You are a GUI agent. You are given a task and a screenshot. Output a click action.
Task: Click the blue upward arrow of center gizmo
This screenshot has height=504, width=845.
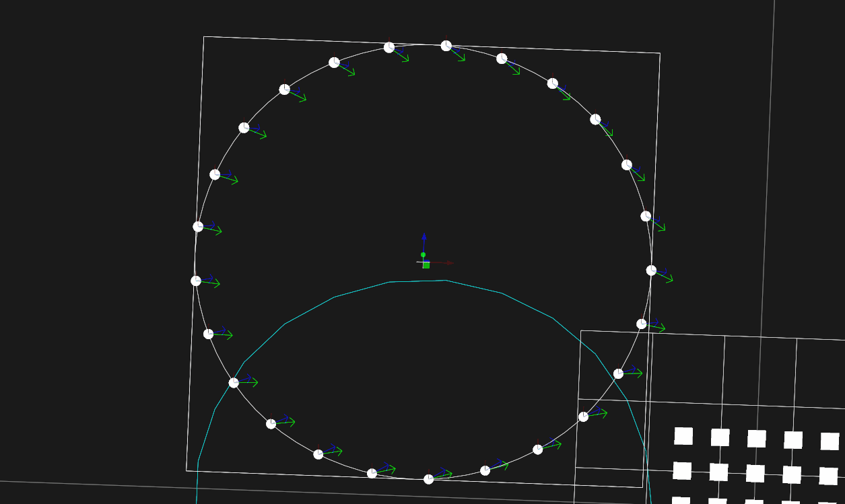click(424, 238)
